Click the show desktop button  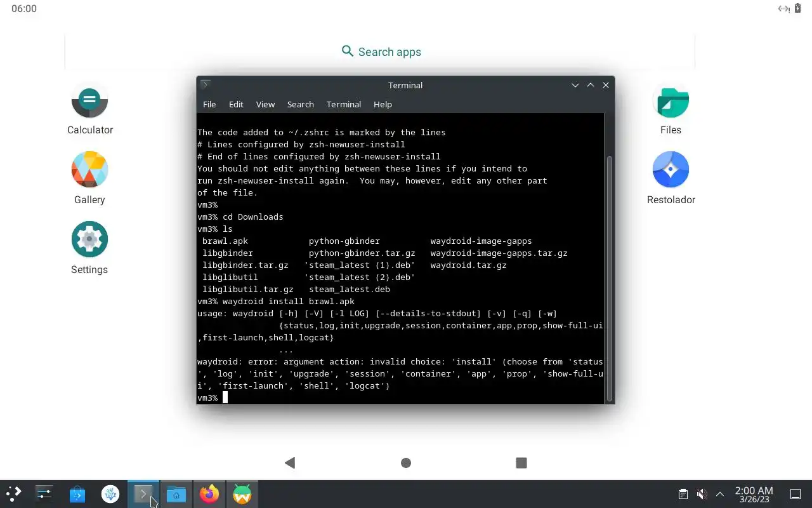(796, 494)
